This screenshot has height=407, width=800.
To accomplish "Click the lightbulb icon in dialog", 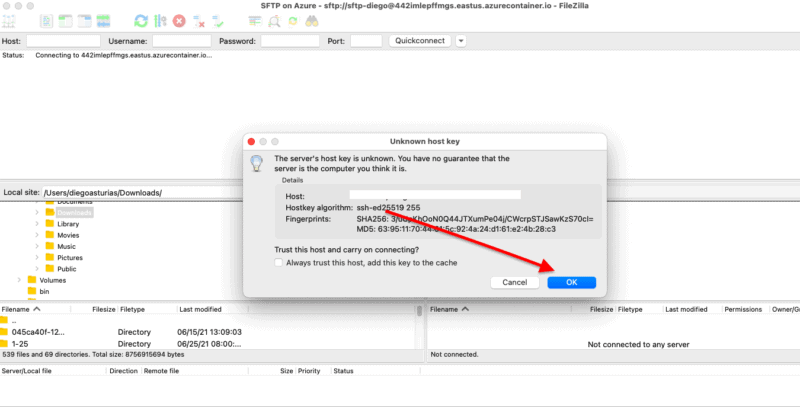I will [x=256, y=163].
